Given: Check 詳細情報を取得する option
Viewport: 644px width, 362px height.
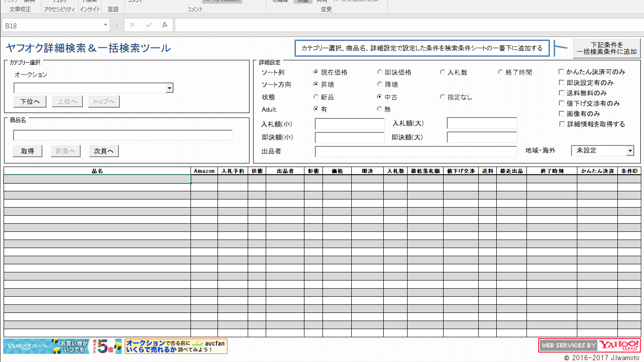Looking at the screenshot, I should (561, 124).
